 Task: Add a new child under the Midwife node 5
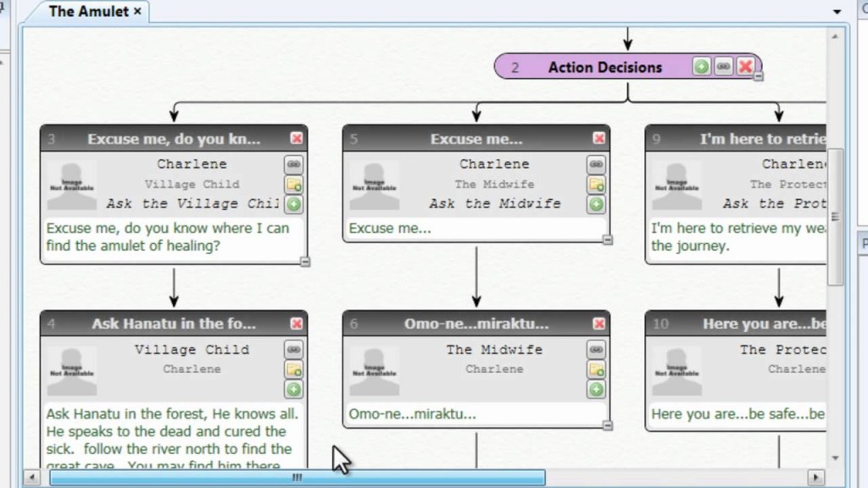coord(597,204)
